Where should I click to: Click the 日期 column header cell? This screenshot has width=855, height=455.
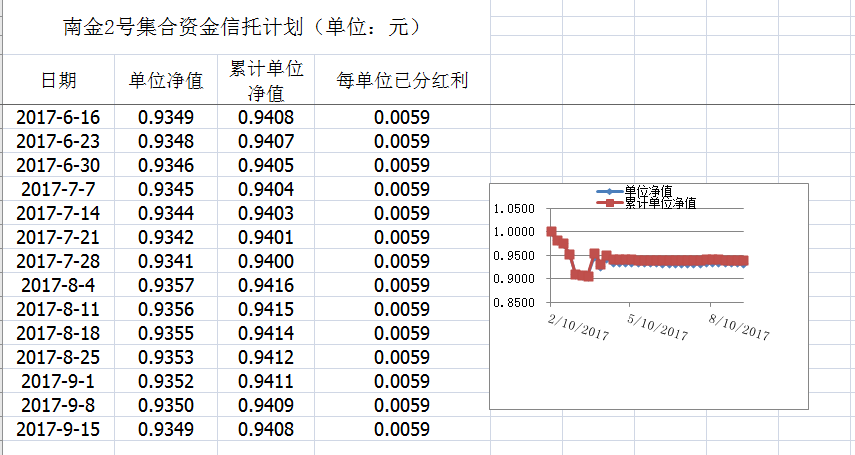point(59,80)
